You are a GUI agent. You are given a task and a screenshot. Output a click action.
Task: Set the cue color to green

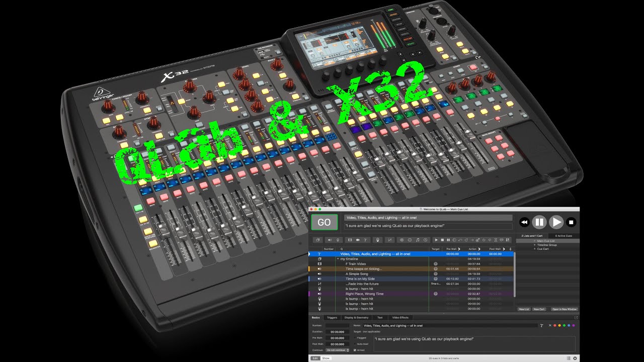(564, 325)
